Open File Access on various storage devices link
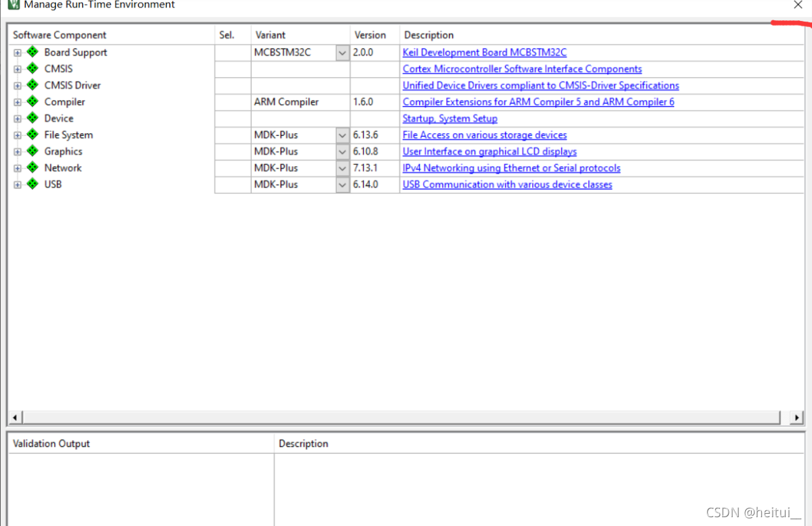Screen dimensions: 812x526 coord(485,135)
